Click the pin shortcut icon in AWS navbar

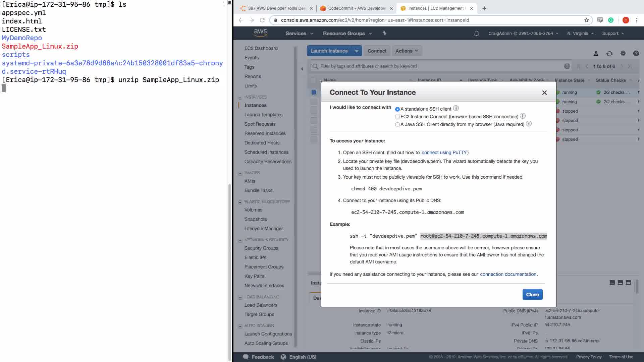384,33
